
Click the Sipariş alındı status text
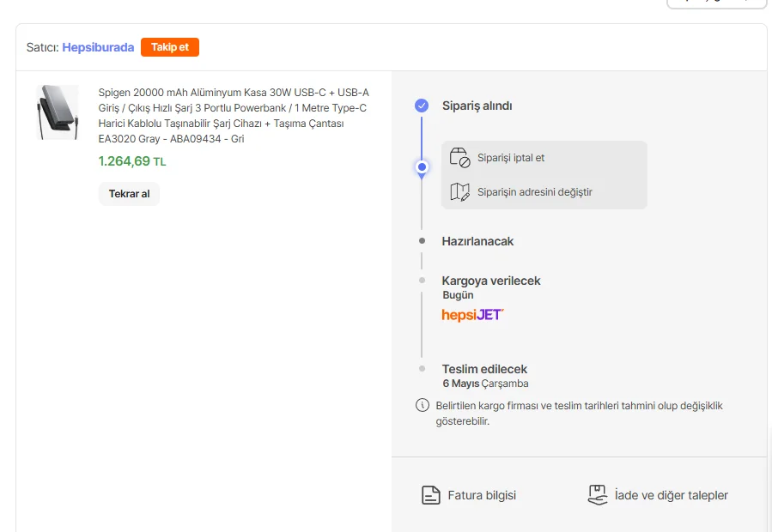(x=477, y=106)
